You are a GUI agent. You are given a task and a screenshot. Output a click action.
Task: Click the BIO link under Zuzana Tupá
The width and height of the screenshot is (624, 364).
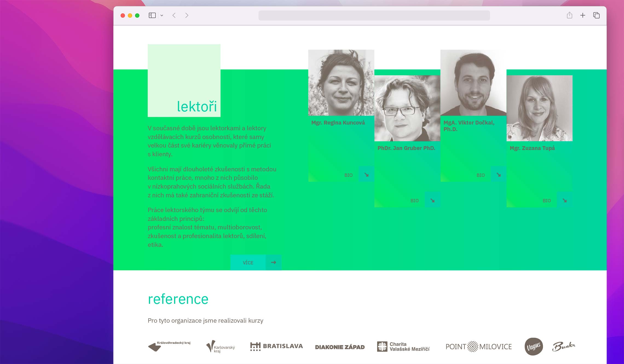(x=547, y=201)
